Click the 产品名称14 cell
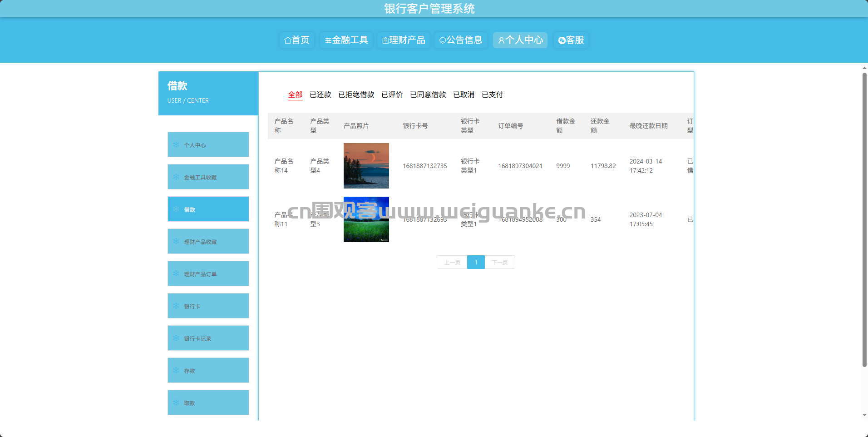 click(x=284, y=166)
